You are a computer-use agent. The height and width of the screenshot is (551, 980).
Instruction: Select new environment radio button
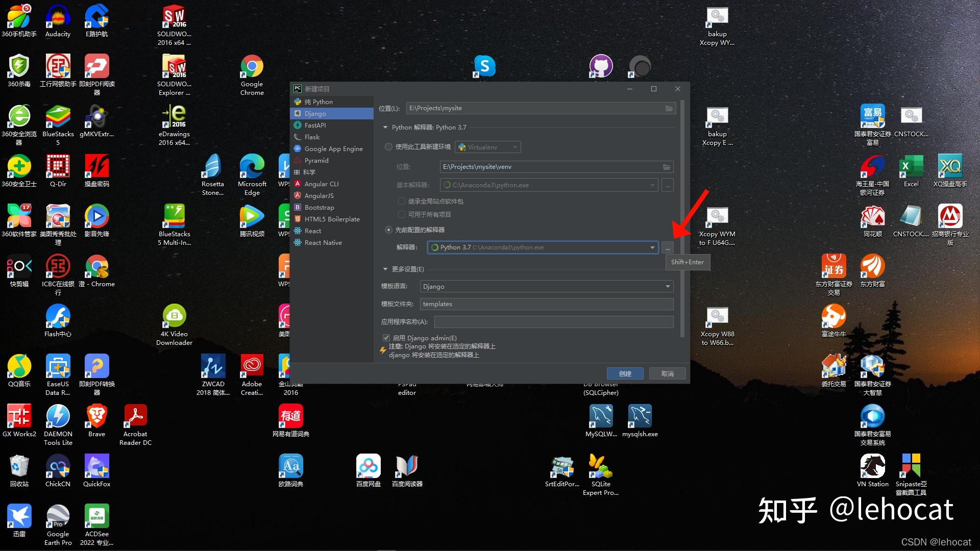point(388,147)
